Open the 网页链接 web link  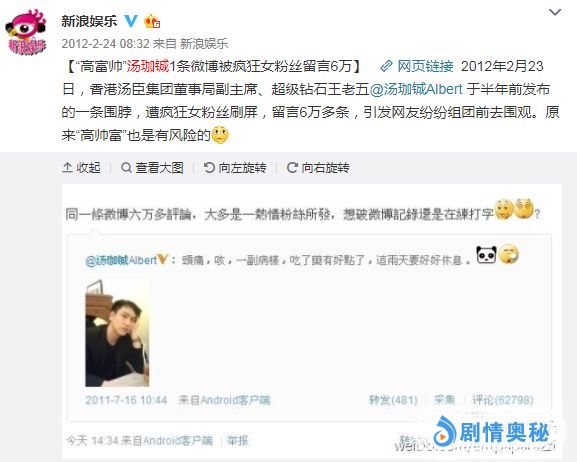click(x=425, y=66)
